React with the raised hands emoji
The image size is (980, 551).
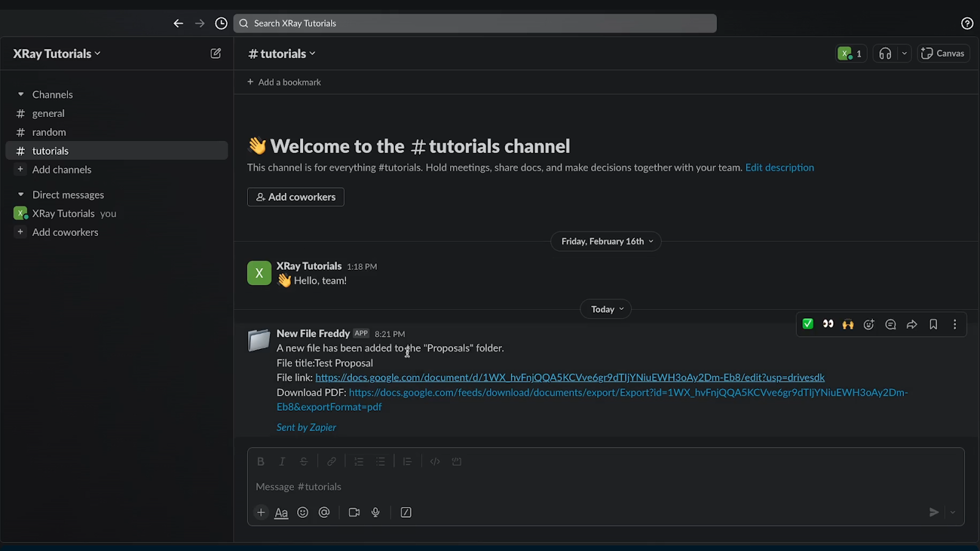point(848,324)
